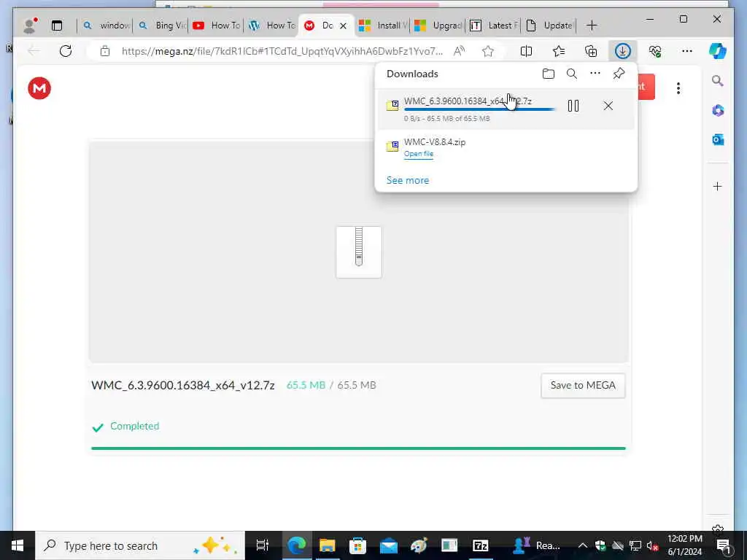Click the MEGA logo

(x=39, y=88)
